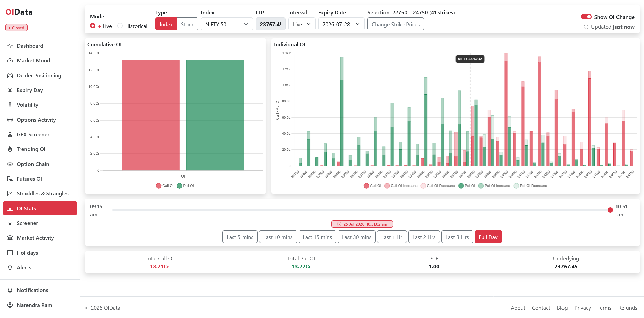Screen dimensions: 644x318
Task: Click the OI Stats bar-chart icon
Action: [x=10, y=208]
